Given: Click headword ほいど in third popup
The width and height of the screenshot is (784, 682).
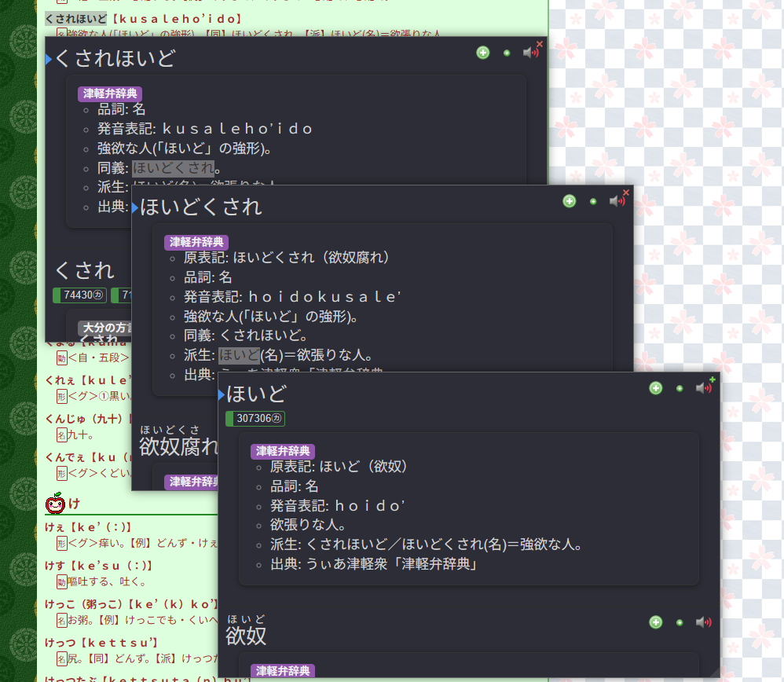Looking at the screenshot, I should point(257,394).
